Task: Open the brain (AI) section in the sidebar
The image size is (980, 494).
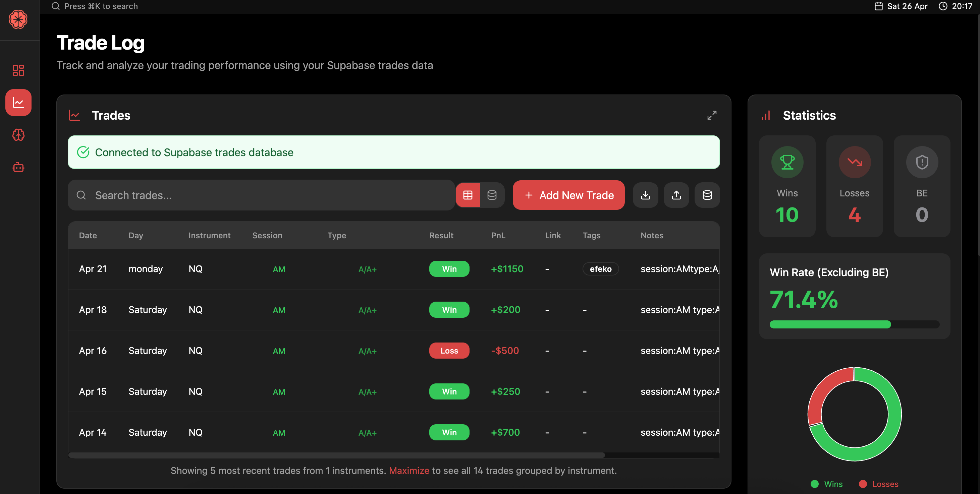Action: point(18,135)
